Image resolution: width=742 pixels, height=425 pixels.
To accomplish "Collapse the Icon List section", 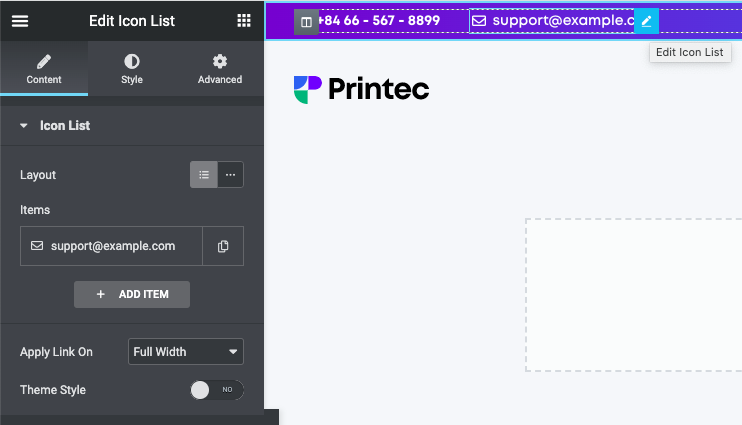I will click(x=24, y=126).
